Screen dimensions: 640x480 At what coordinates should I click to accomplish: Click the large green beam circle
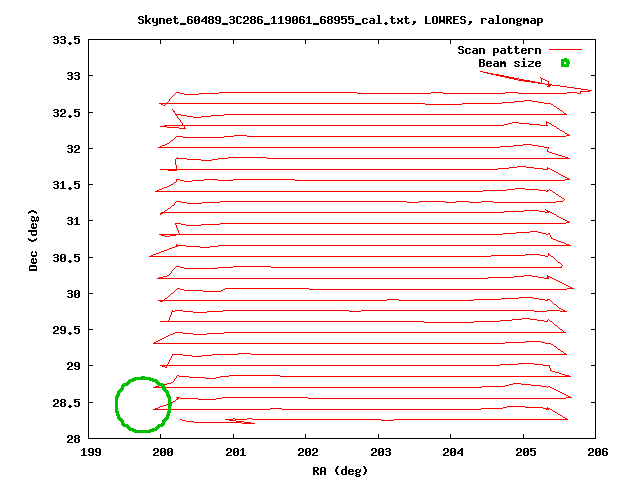[143, 404]
